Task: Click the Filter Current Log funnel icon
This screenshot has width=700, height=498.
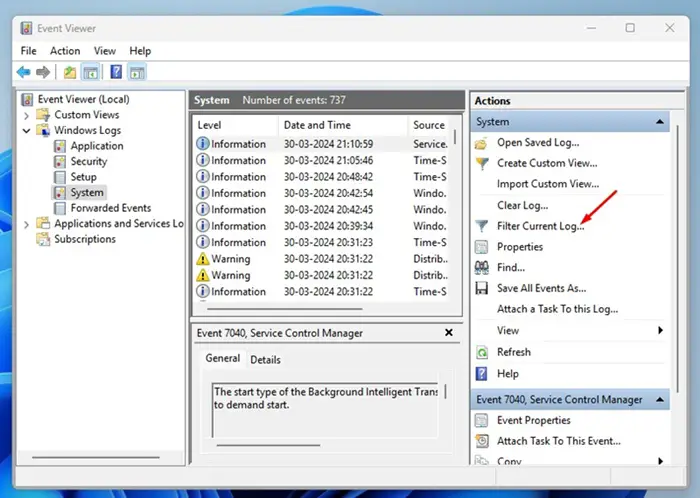Action: click(x=482, y=226)
